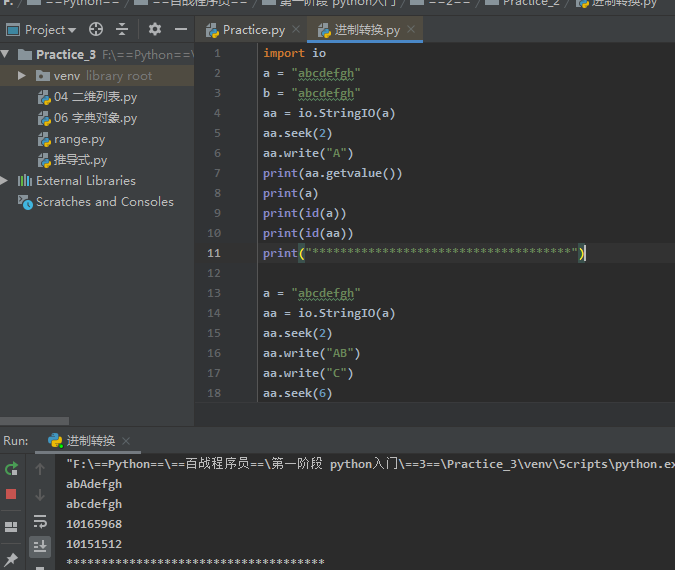Click on the import io line
Image resolution: width=675 pixels, height=570 pixels.
pos(295,53)
